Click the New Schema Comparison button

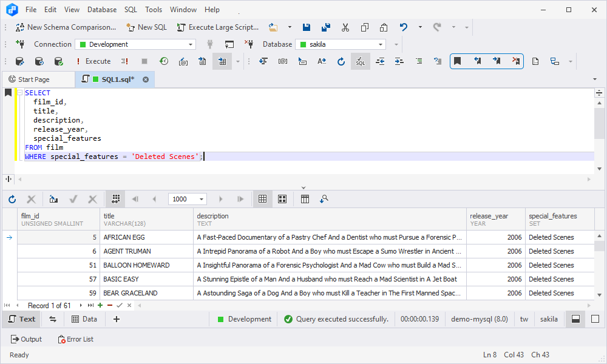(x=66, y=27)
